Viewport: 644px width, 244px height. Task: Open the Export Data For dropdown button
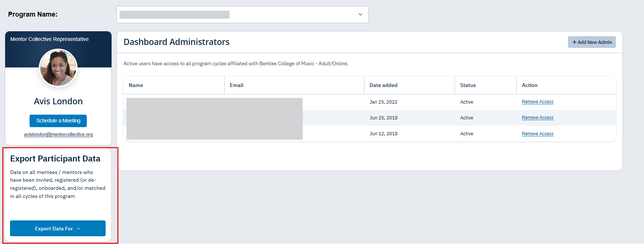click(58, 229)
